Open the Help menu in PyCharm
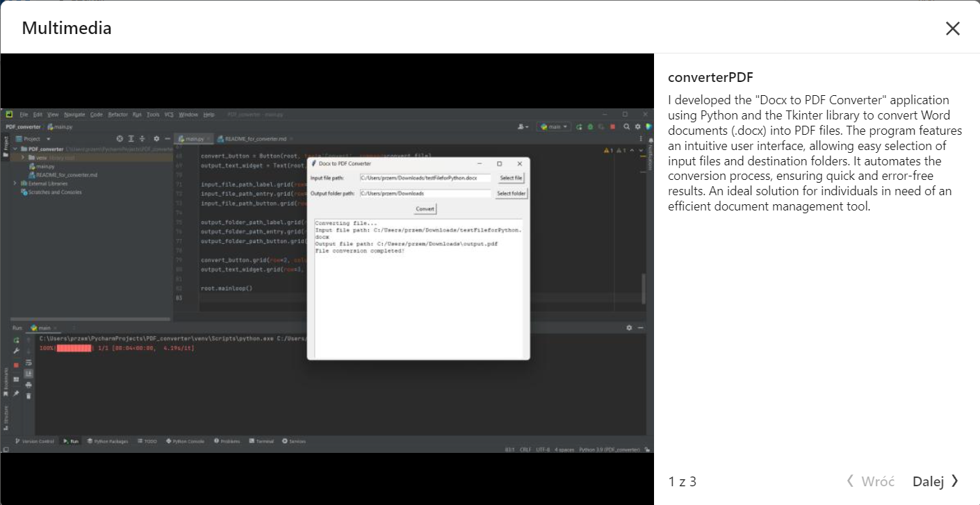The width and height of the screenshot is (980, 505). click(209, 115)
